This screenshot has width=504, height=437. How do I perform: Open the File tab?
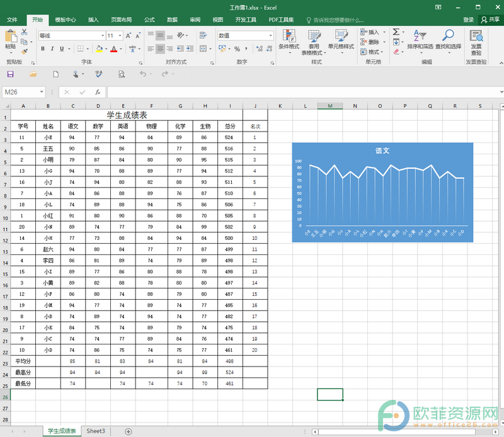coord(12,20)
